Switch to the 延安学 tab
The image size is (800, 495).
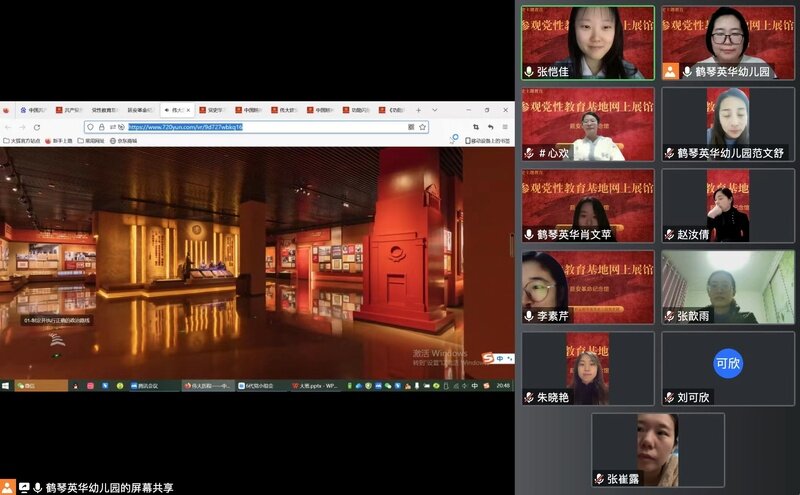tap(212, 110)
